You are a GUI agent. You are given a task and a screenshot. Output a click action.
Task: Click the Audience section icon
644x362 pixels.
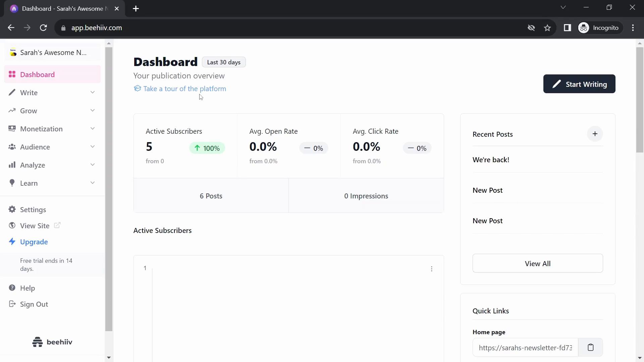click(11, 147)
